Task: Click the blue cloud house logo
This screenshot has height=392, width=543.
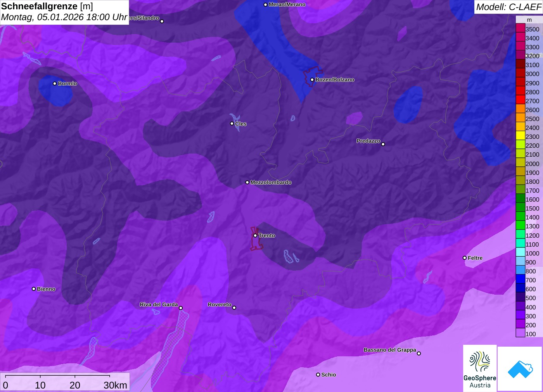Action: [x=520, y=369]
